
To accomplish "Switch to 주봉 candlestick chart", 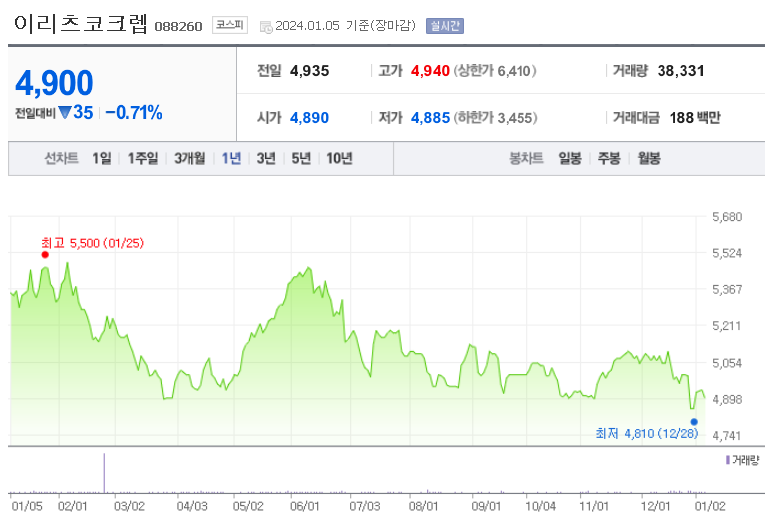I will coord(609,158).
